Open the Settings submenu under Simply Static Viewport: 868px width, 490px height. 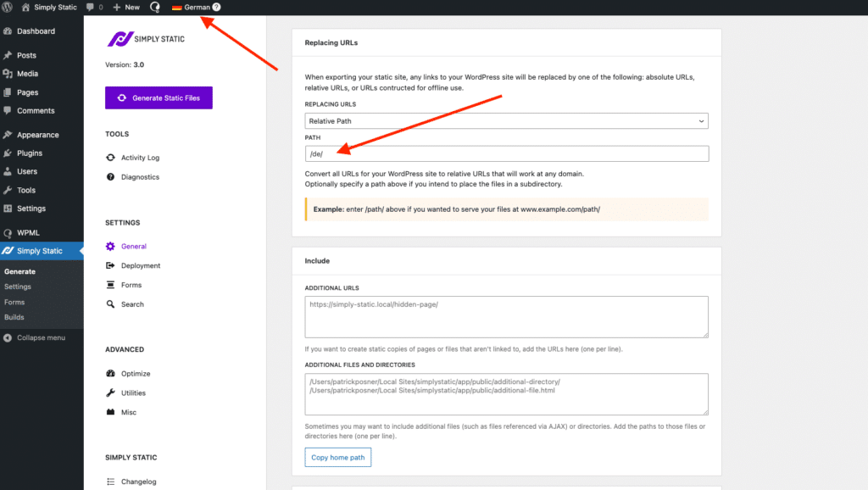point(18,287)
